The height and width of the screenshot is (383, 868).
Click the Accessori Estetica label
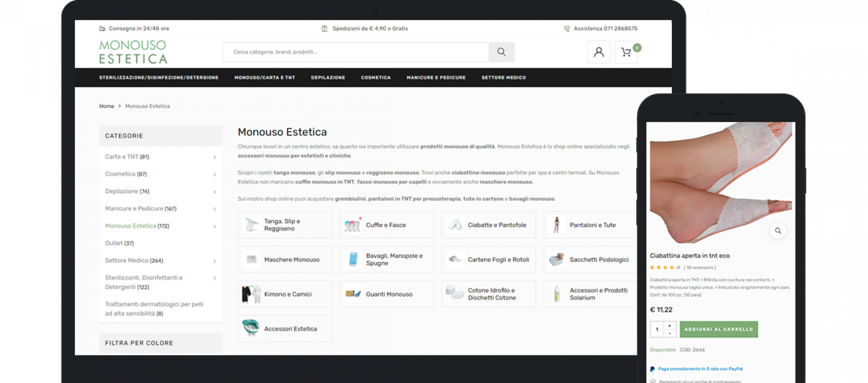290,329
